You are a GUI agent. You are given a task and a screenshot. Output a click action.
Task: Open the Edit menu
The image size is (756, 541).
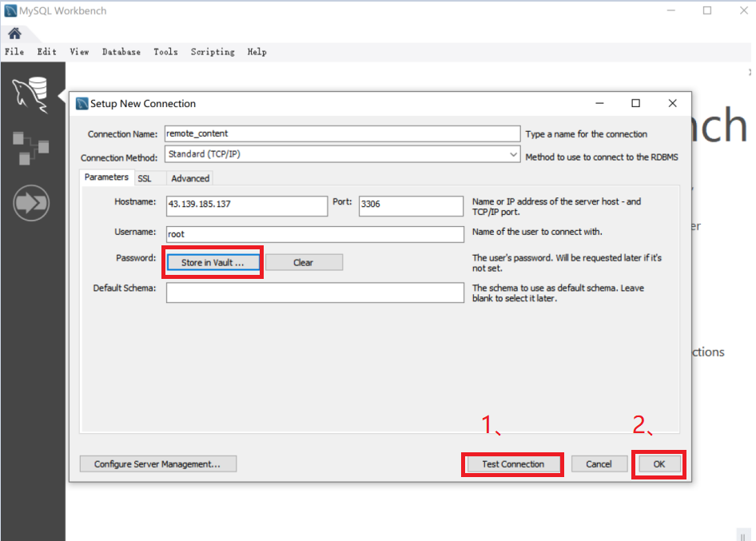tap(47, 52)
